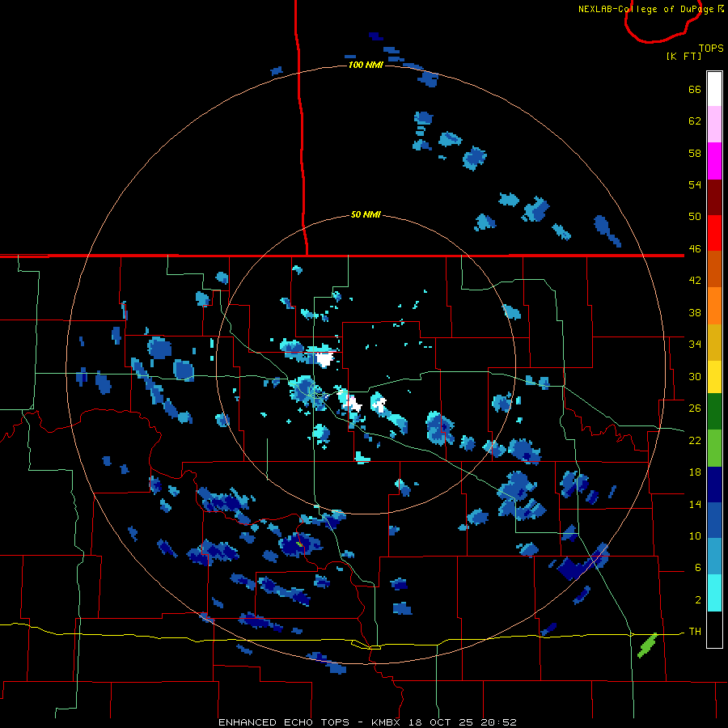
Task: Click the light pink legend swatch
Action: (x=714, y=124)
